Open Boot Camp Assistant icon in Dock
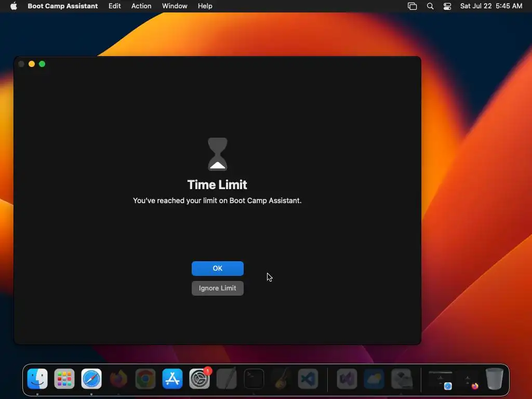This screenshot has height=399, width=532. pyautogui.click(x=402, y=379)
